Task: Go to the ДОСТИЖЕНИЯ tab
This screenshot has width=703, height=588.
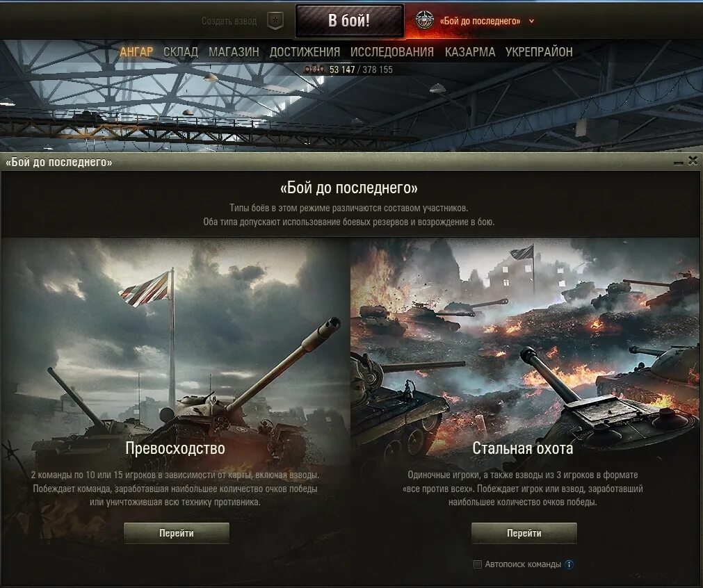Action: coord(305,52)
